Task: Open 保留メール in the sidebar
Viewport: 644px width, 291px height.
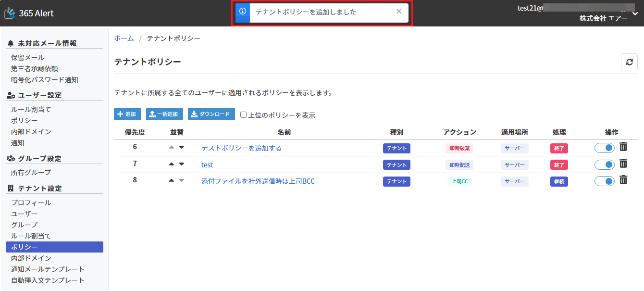Action: click(x=28, y=58)
